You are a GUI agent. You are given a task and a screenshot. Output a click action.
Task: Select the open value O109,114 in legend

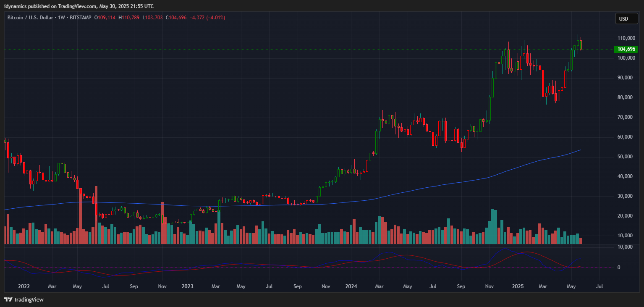pos(105,18)
